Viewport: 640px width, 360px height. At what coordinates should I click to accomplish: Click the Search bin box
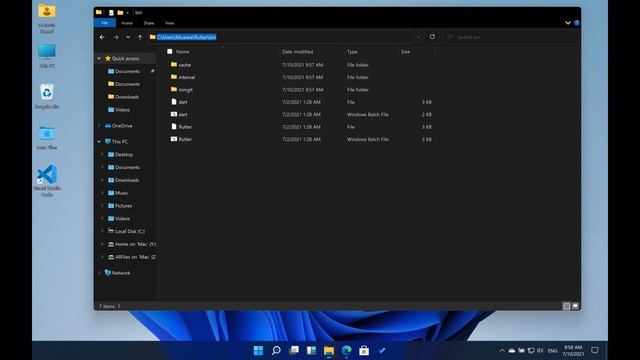(510, 37)
